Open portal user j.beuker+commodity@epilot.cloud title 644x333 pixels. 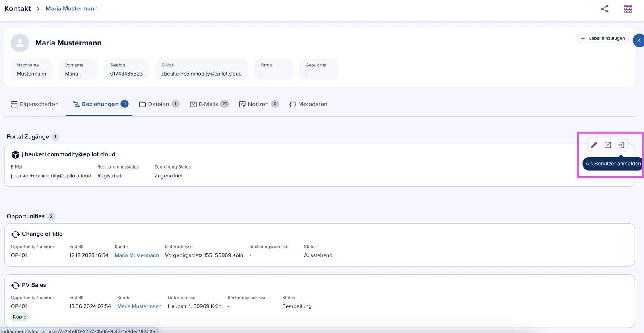pyautogui.click(x=68, y=154)
